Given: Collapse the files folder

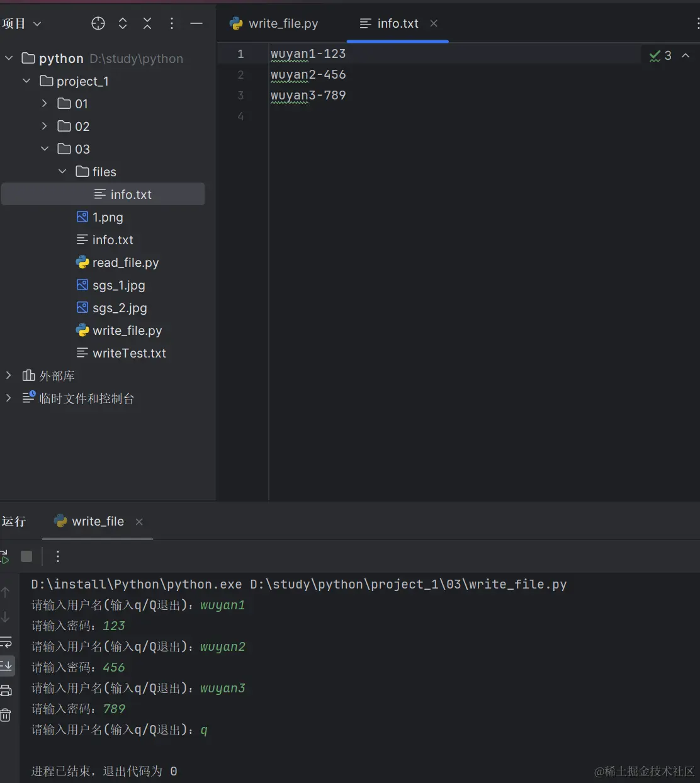Looking at the screenshot, I should [x=62, y=171].
